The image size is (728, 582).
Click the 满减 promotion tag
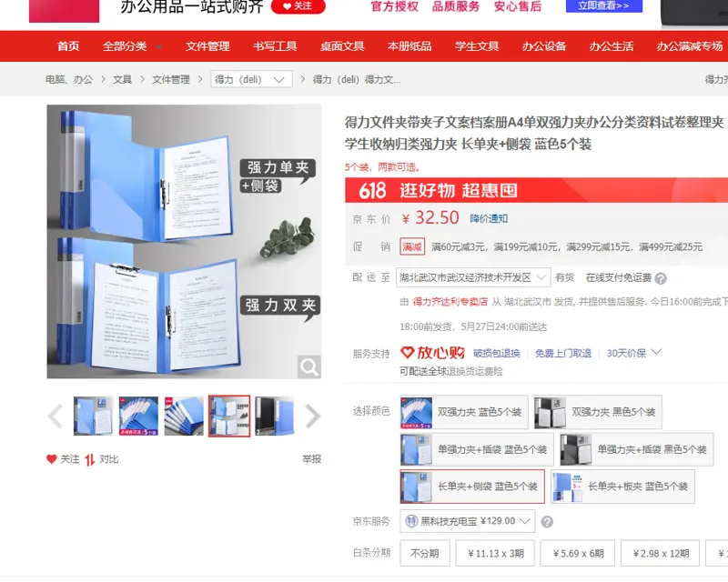pos(412,246)
